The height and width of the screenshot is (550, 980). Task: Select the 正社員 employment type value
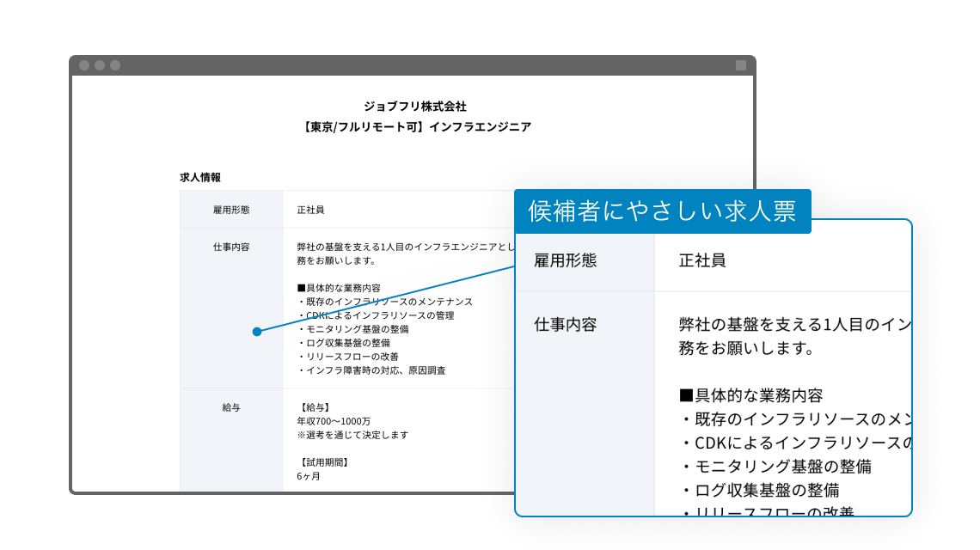tap(313, 208)
